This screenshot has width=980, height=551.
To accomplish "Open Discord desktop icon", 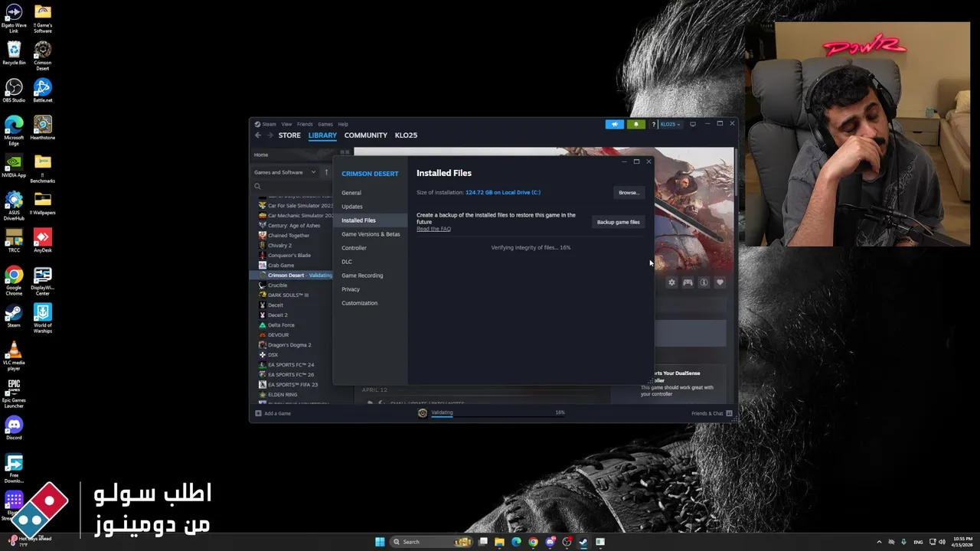I will coord(14,429).
